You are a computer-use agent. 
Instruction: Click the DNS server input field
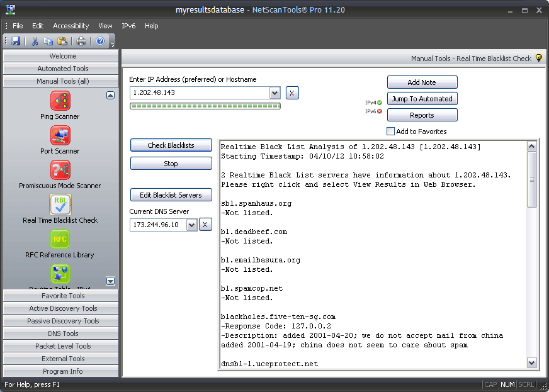point(158,225)
